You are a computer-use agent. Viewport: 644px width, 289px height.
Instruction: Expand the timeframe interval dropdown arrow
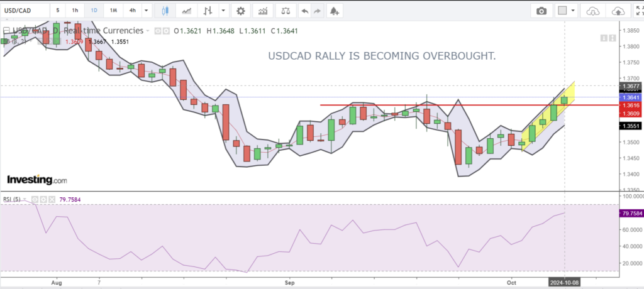tap(147, 11)
